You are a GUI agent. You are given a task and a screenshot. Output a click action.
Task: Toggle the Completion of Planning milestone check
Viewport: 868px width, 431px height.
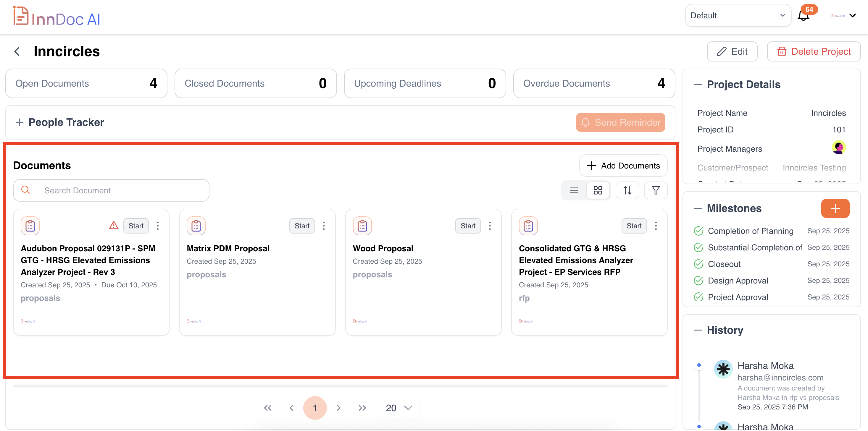point(698,231)
